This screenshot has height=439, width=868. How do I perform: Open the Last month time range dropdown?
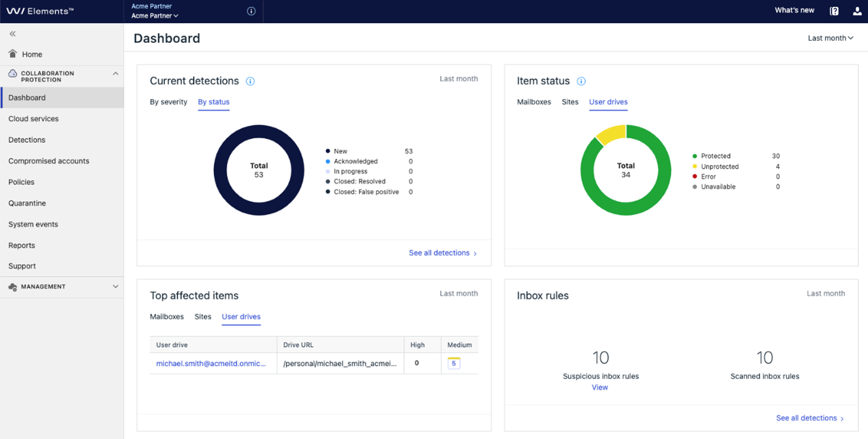(x=831, y=38)
